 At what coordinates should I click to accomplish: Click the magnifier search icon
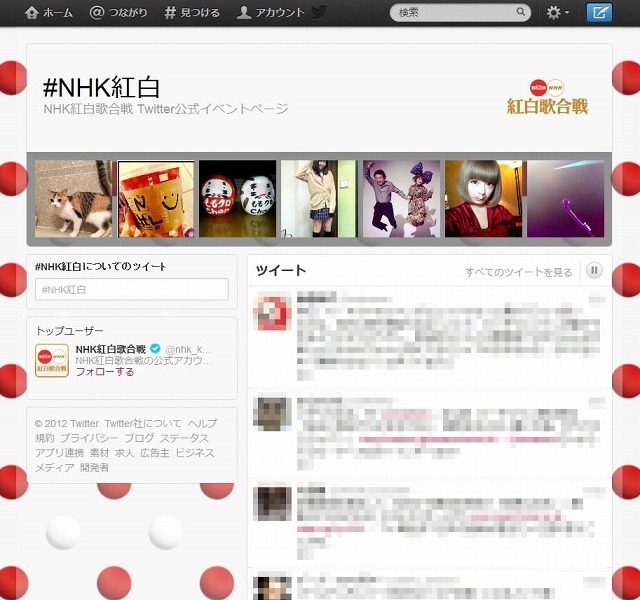tap(520, 12)
